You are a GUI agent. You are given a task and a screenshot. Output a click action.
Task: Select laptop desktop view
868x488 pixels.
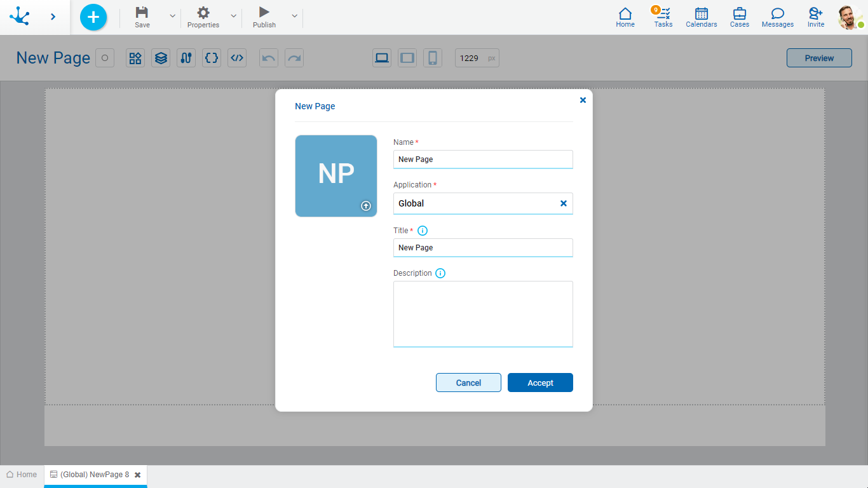click(382, 58)
